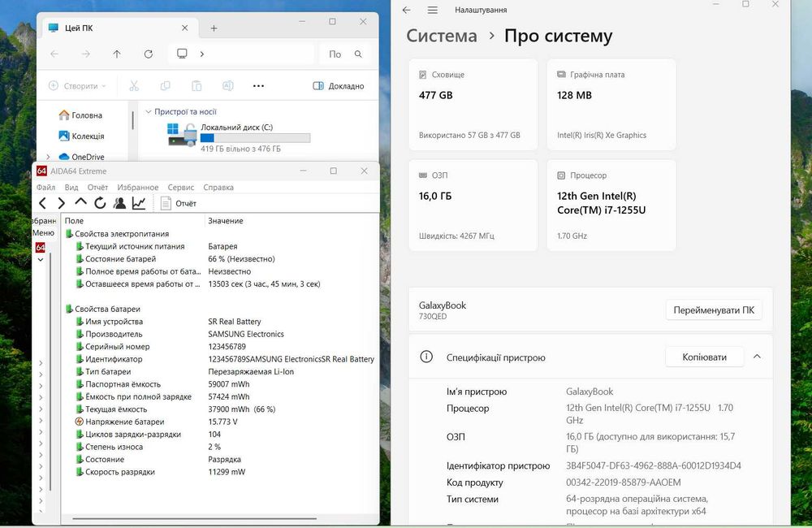812x528 pixels.
Task: Collapse the AIDA64 tree root chevron
Action: [x=41, y=260]
